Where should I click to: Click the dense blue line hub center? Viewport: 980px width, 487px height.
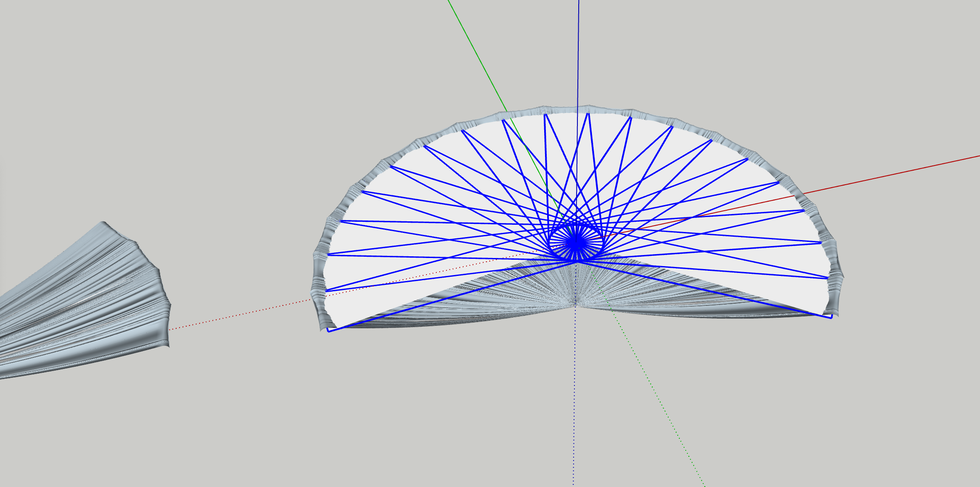coord(576,243)
